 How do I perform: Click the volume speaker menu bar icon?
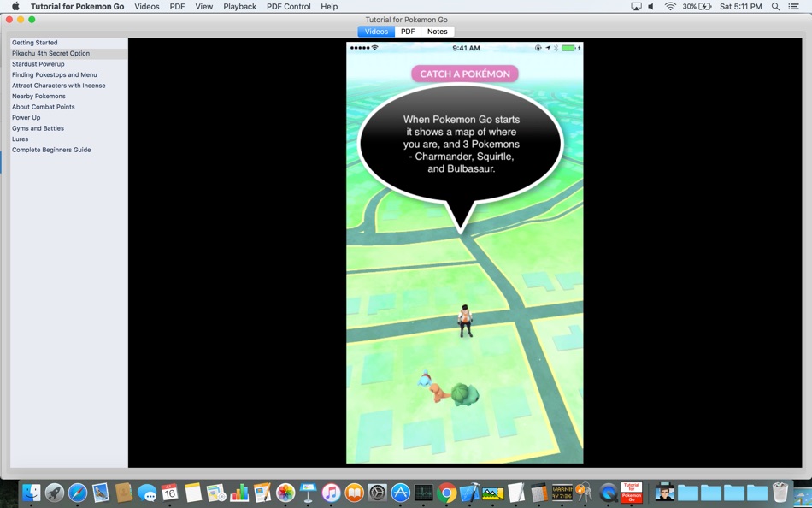point(651,6)
